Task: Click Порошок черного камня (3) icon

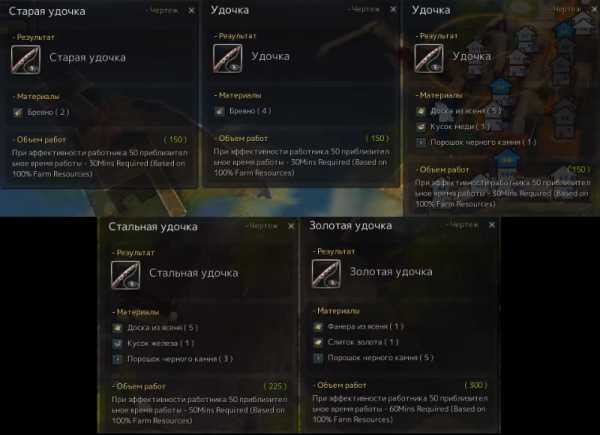Action: pos(117,359)
